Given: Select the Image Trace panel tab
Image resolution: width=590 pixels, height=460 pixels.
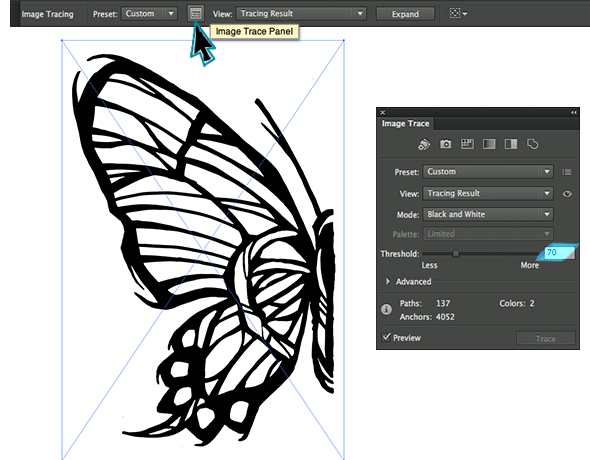Looking at the screenshot, I should (405, 124).
